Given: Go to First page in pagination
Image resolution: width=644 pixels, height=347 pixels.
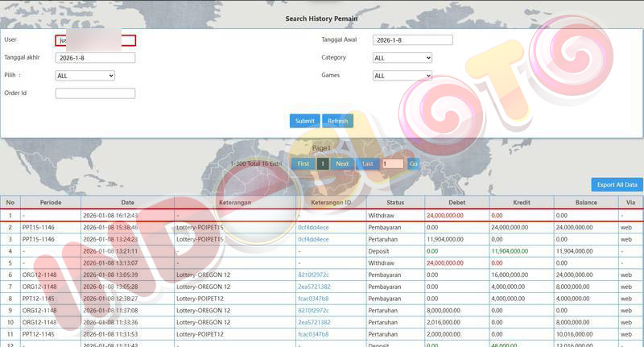Looking at the screenshot, I should coord(303,163).
